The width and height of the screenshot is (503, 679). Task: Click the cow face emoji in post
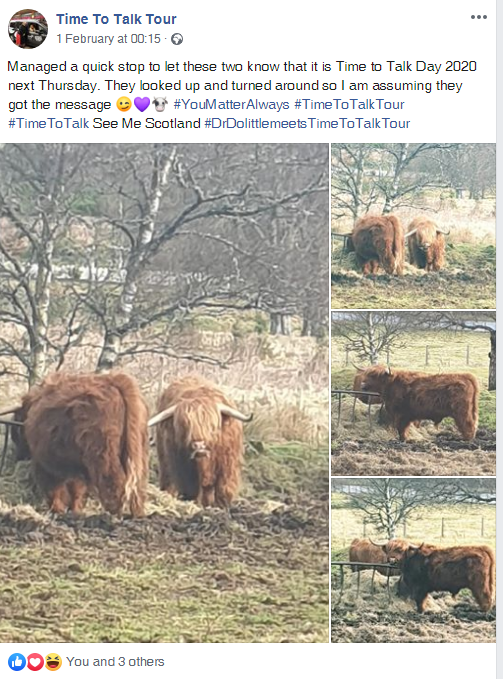click(x=160, y=104)
